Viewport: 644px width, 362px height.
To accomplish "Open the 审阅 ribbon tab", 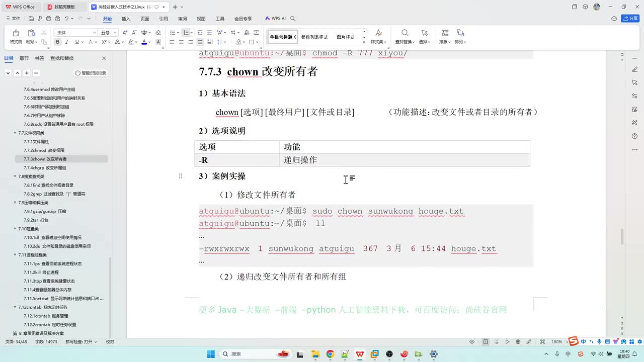I will [182, 19].
